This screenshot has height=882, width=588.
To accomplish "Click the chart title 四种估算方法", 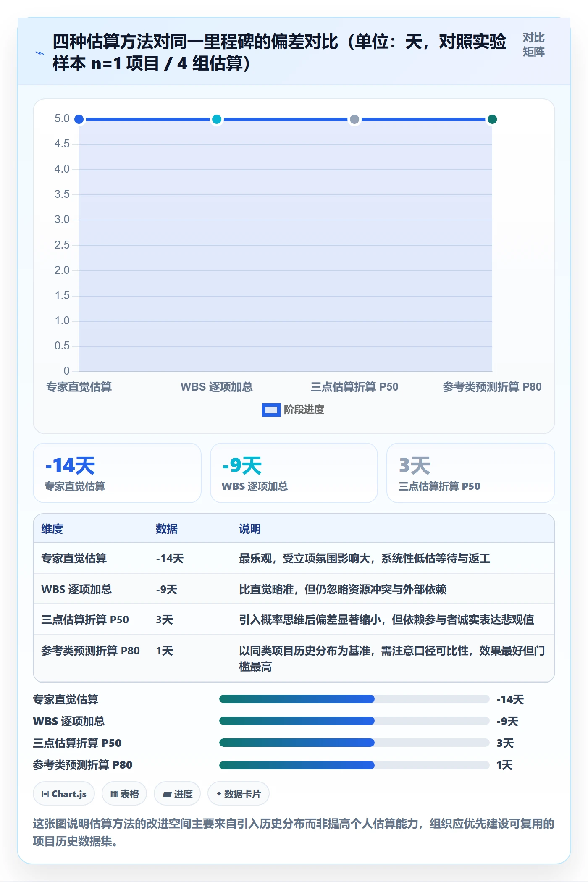I will [279, 52].
